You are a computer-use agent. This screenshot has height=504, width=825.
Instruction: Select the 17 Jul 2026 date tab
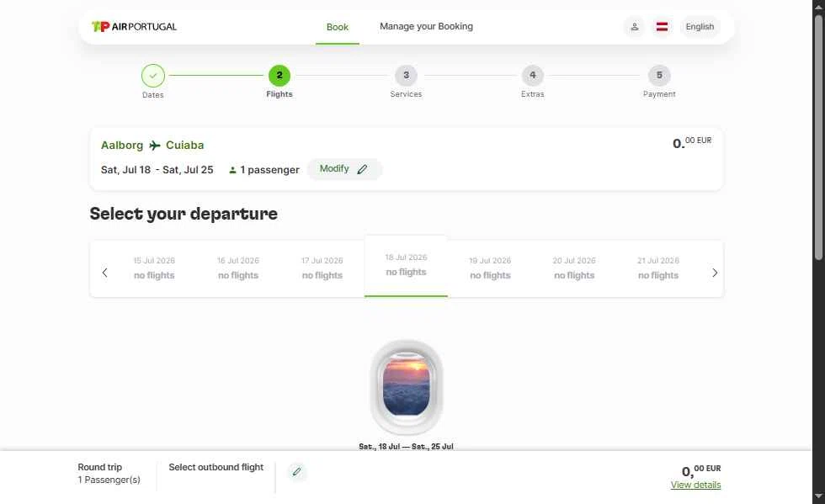[322, 268]
